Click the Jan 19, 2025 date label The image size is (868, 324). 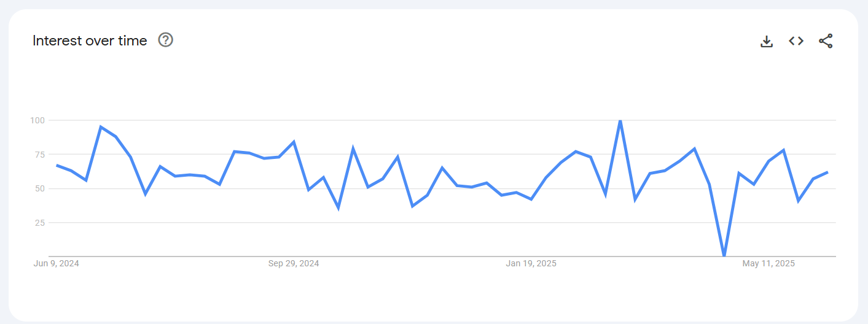(x=531, y=264)
